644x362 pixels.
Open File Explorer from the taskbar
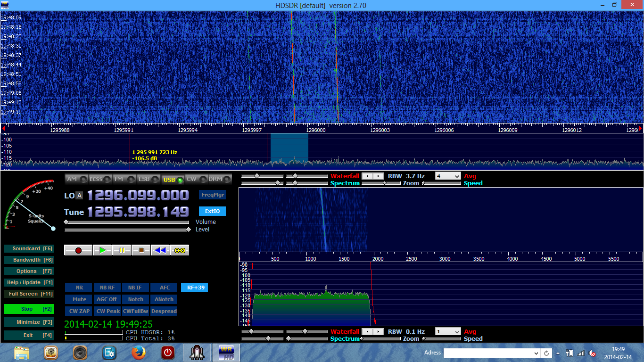point(22,353)
